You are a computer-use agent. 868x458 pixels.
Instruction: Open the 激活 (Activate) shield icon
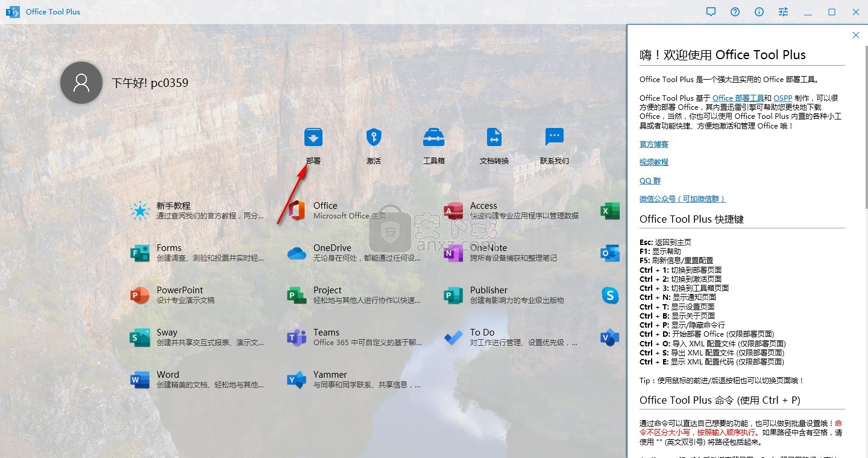(x=374, y=138)
